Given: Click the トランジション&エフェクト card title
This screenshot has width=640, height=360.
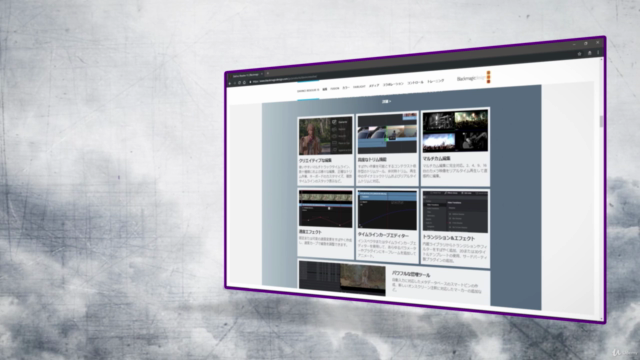Looking at the screenshot, I should coord(449,238).
